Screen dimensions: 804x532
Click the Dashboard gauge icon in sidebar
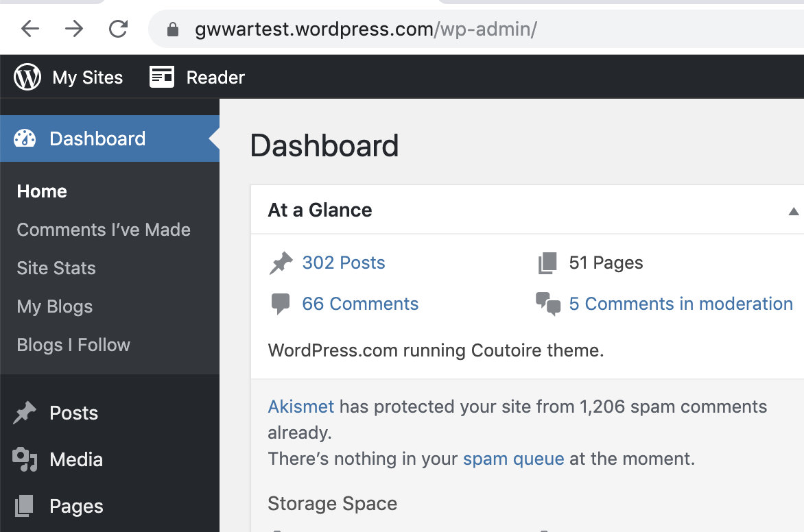click(x=25, y=138)
